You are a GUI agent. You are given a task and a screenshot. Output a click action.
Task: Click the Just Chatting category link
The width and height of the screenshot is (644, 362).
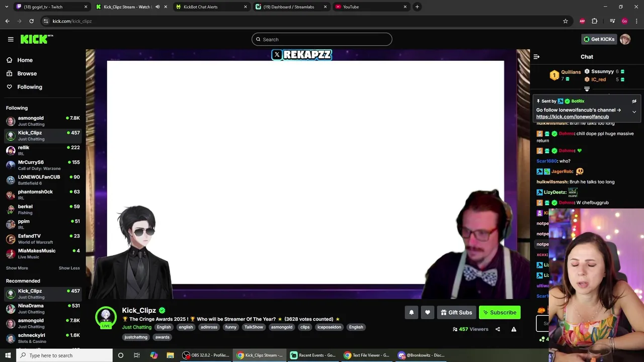pos(136,327)
